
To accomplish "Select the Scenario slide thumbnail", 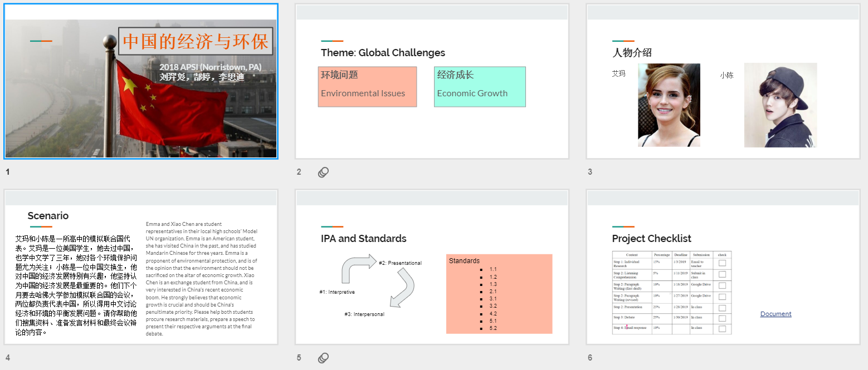I will click(141, 267).
